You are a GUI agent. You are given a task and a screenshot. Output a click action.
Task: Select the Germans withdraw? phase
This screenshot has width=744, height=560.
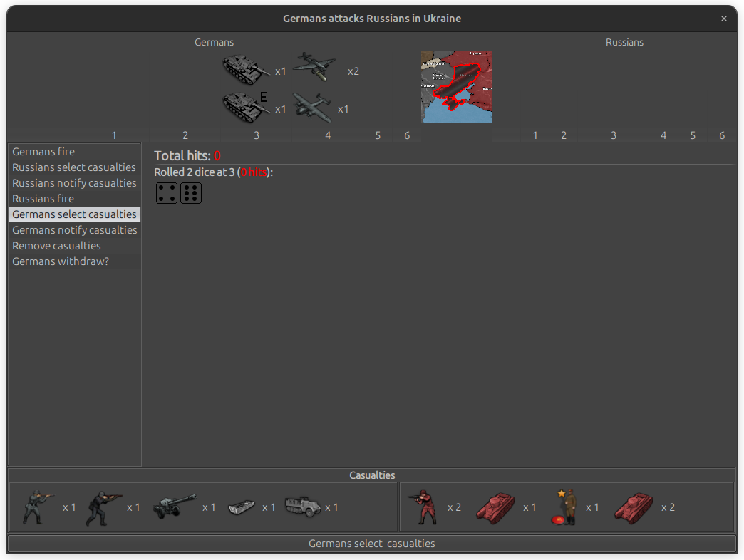click(x=61, y=261)
